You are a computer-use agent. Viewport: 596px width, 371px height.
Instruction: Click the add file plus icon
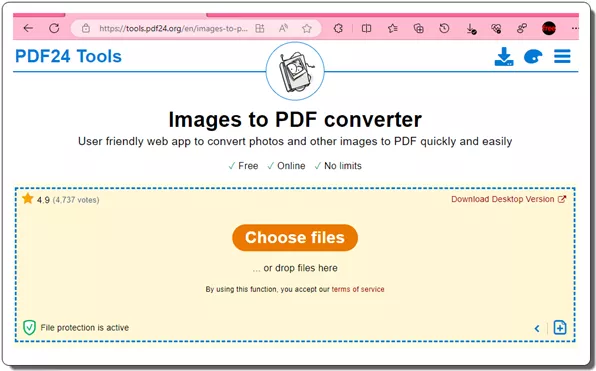[560, 328]
